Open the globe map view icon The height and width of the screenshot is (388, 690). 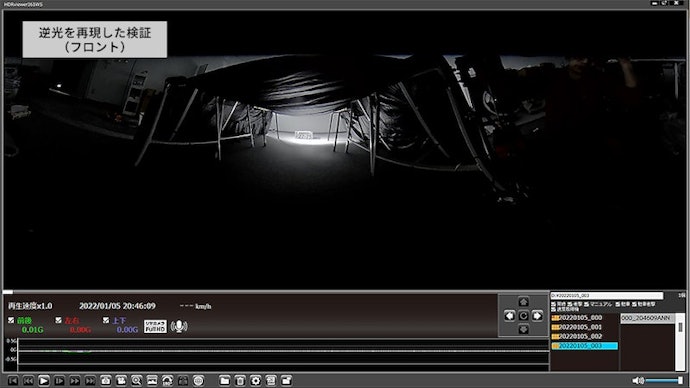tap(198, 381)
